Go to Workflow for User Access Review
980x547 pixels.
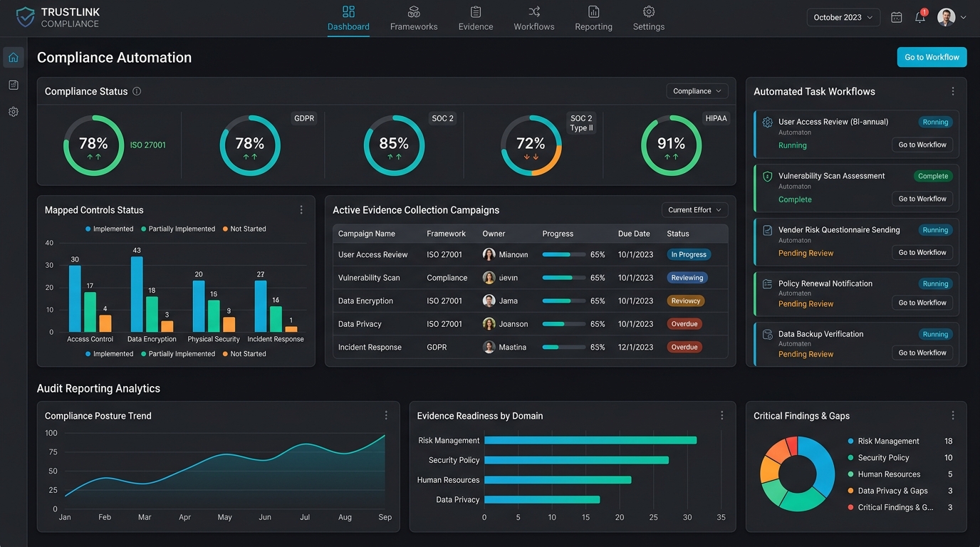coord(922,145)
